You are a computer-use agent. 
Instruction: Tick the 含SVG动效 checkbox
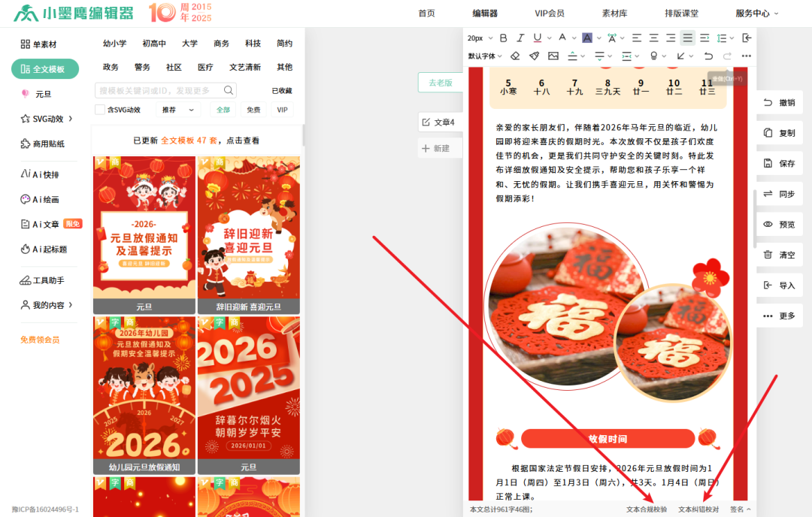pyautogui.click(x=100, y=110)
